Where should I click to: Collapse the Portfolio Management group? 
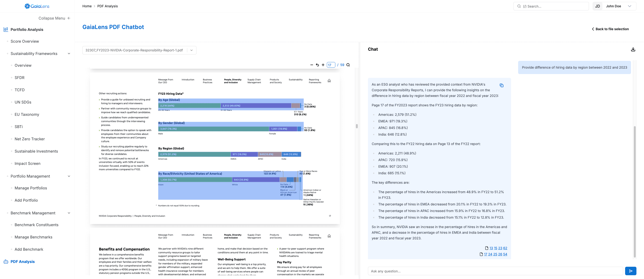point(69,176)
